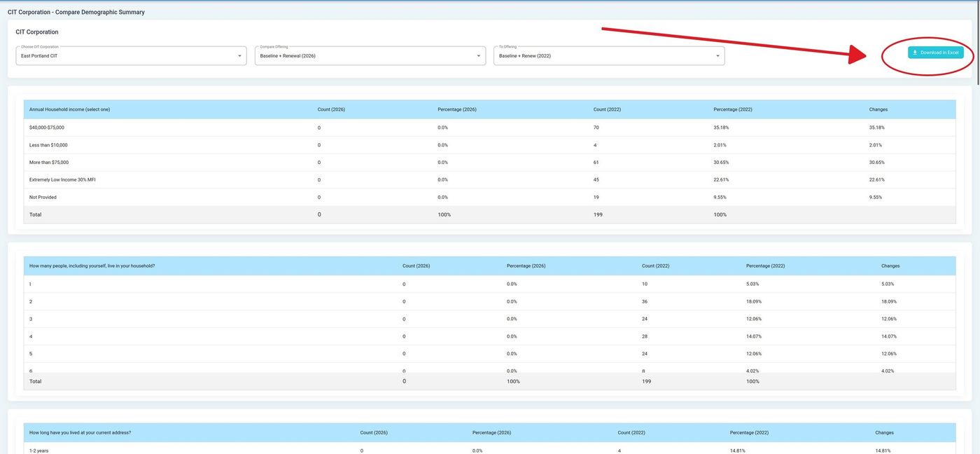980x454 pixels.
Task: Click Changes header in the income table
Action: [x=878, y=109]
